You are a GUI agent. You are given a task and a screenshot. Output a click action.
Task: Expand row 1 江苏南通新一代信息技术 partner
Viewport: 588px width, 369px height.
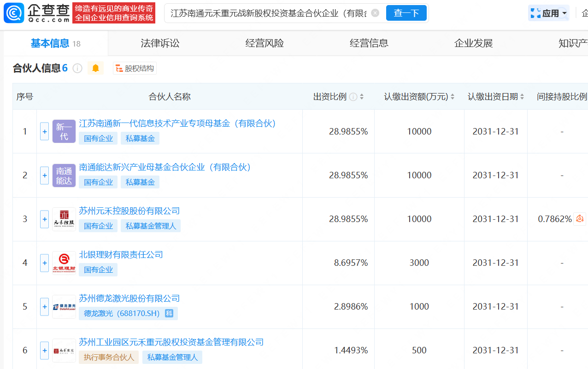coord(44,131)
